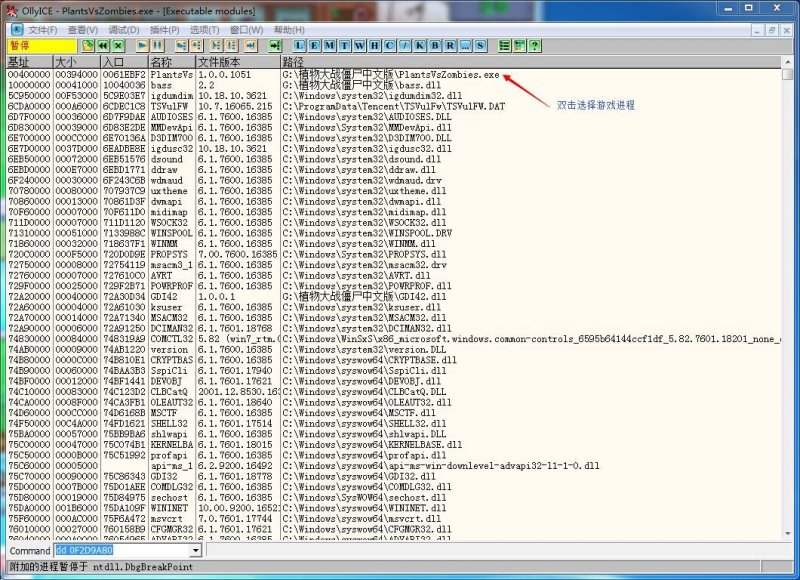Click the Run program play icon
The image size is (800, 580).
pyautogui.click(x=142, y=46)
